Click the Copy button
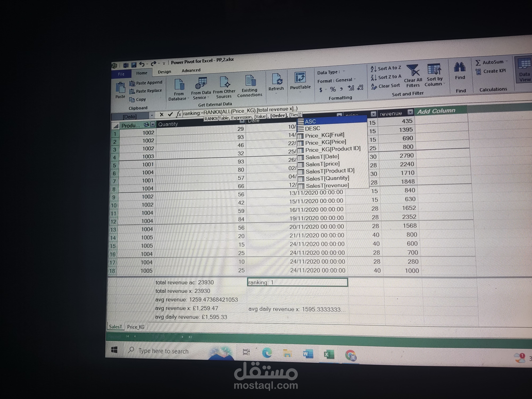 (x=138, y=100)
